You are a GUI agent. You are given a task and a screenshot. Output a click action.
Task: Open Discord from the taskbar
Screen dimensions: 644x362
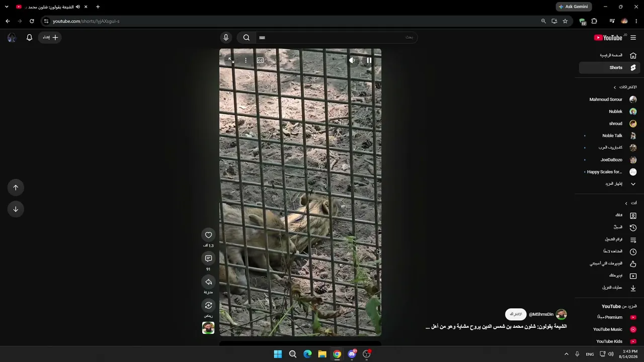352,354
